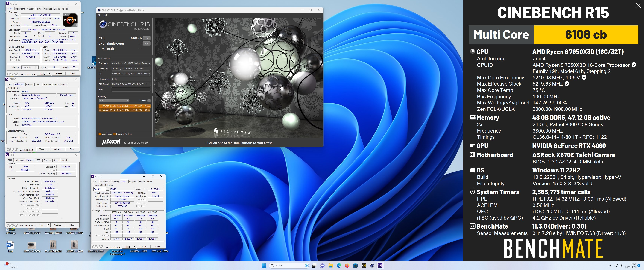Open Tools dropdown arrow in CPU tab window
Image resolution: width=644 pixels, height=270 pixels.
click(49, 74)
